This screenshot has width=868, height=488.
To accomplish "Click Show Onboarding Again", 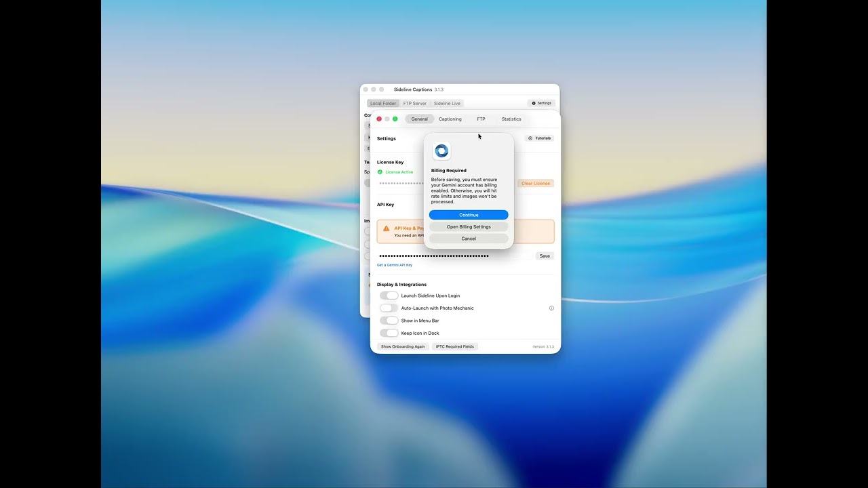I will (x=403, y=346).
